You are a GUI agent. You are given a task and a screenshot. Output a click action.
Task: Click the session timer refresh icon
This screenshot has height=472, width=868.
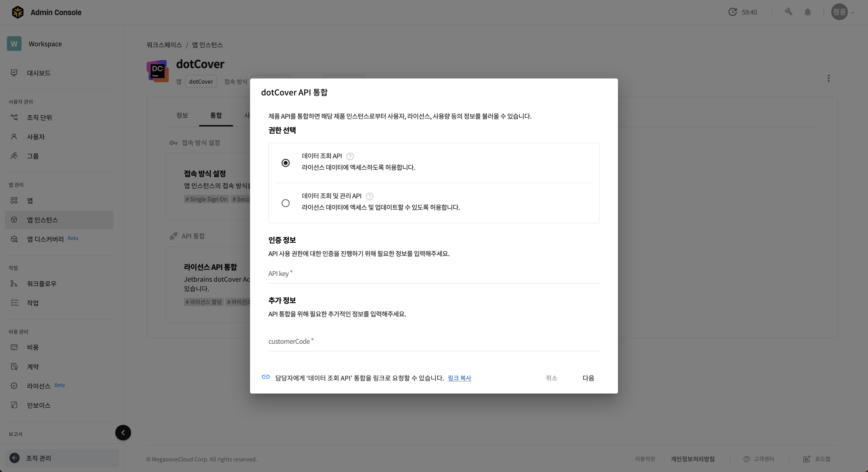[733, 12]
